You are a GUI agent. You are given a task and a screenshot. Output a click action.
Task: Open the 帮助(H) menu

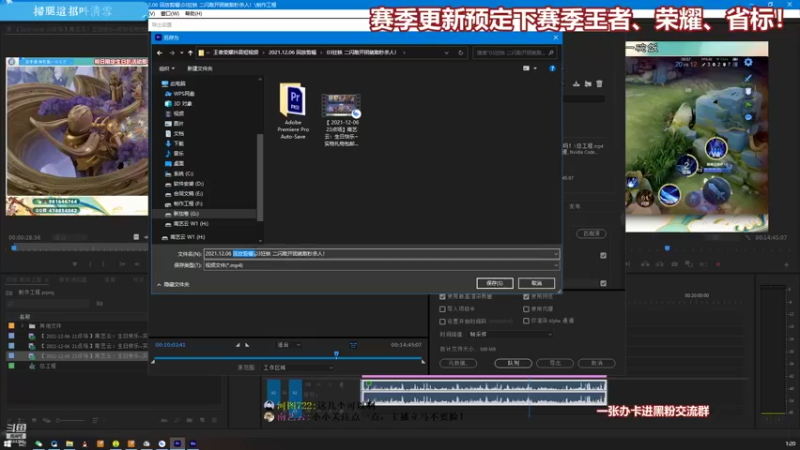click(193, 14)
